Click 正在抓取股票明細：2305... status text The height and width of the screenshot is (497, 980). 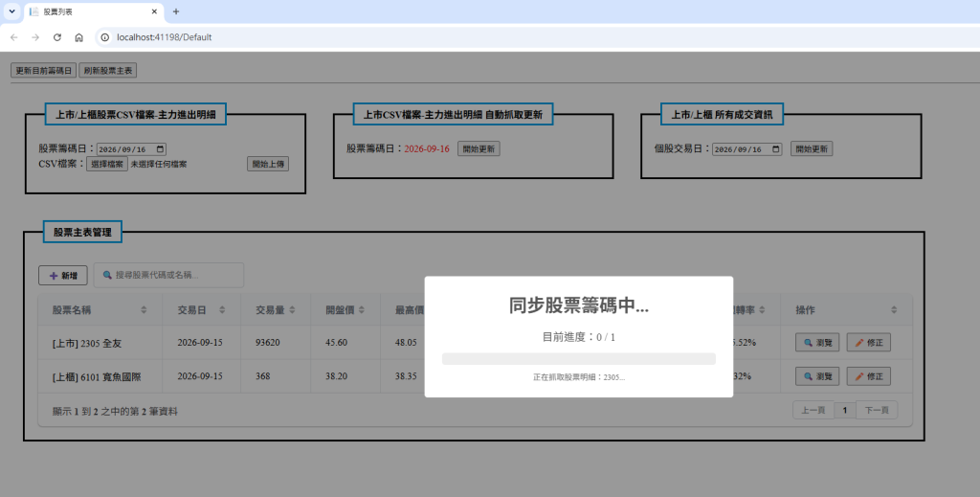(x=579, y=377)
